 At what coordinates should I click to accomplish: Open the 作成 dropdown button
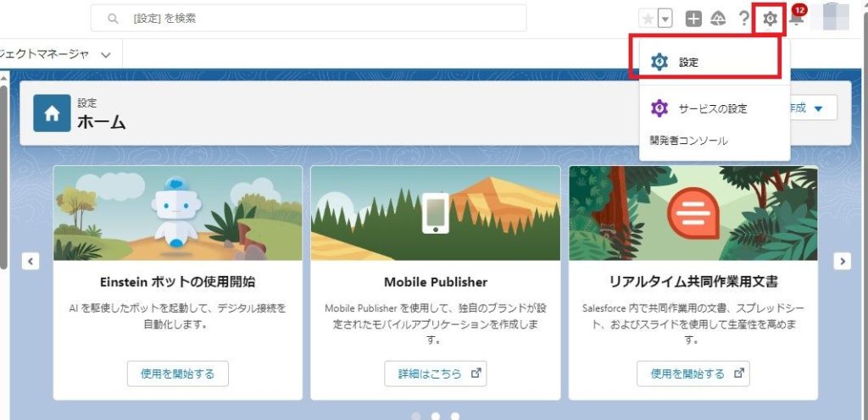(814, 108)
